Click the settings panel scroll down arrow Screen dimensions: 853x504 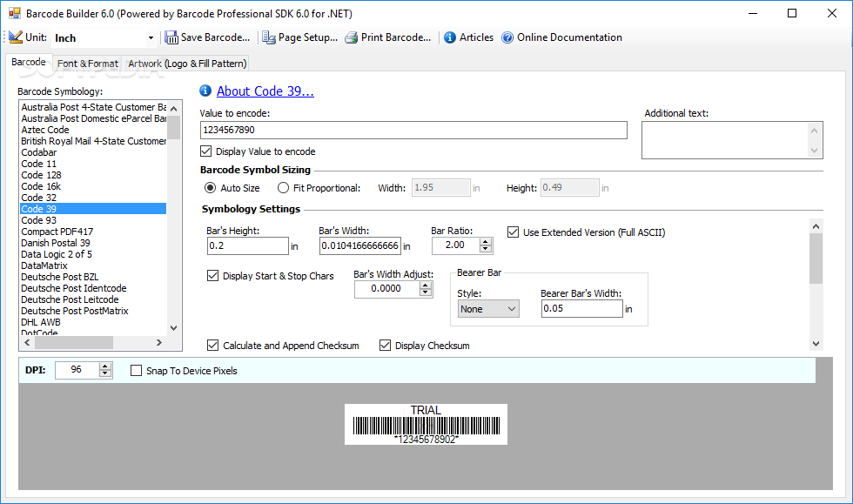pyautogui.click(x=816, y=344)
